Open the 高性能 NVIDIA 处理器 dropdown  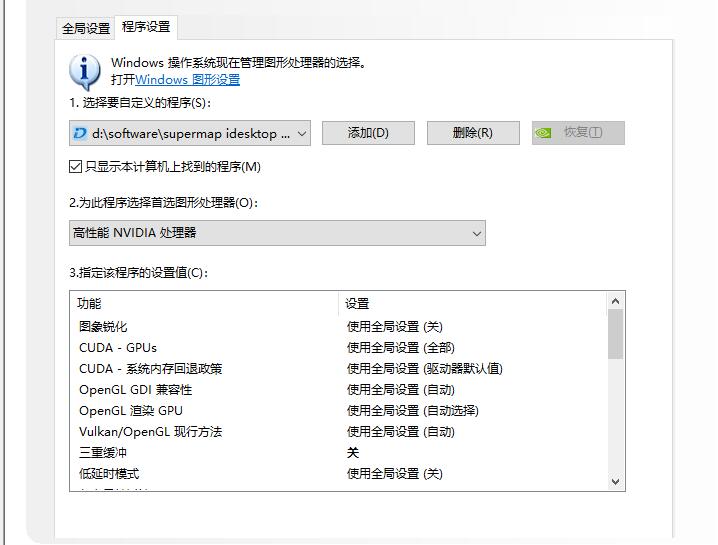277,233
